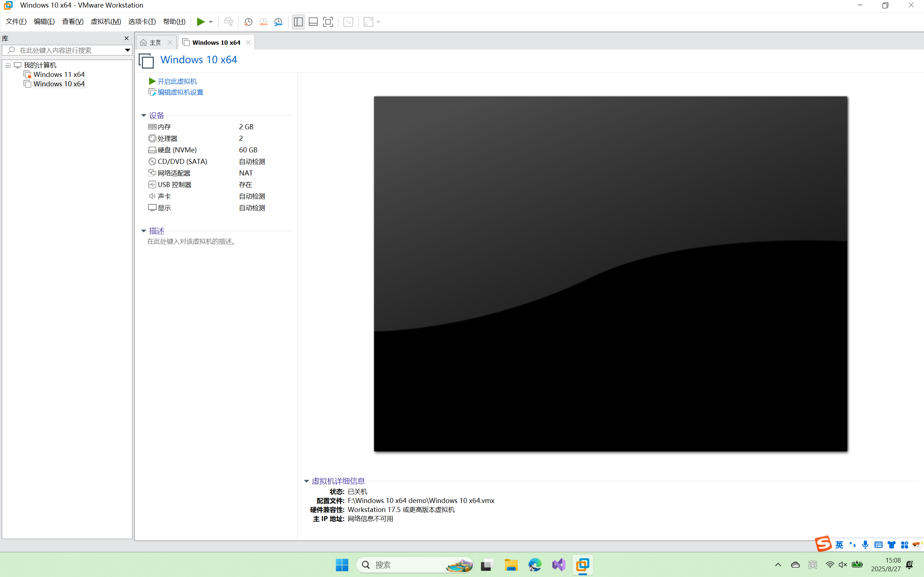Select Windows 11 x64 in library
Image resolution: width=924 pixels, height=577 pixels.
(x=59, y=74)
